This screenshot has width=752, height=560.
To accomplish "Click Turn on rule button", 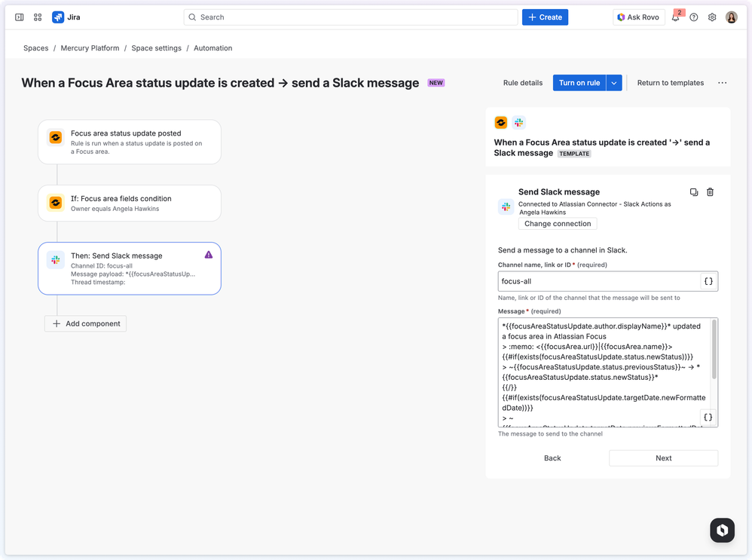I will (579, 83).
